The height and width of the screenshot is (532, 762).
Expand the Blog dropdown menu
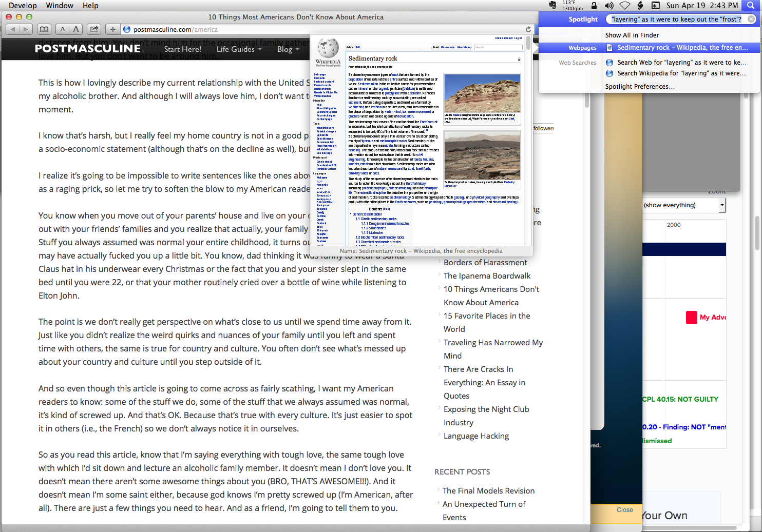[288, 49]
